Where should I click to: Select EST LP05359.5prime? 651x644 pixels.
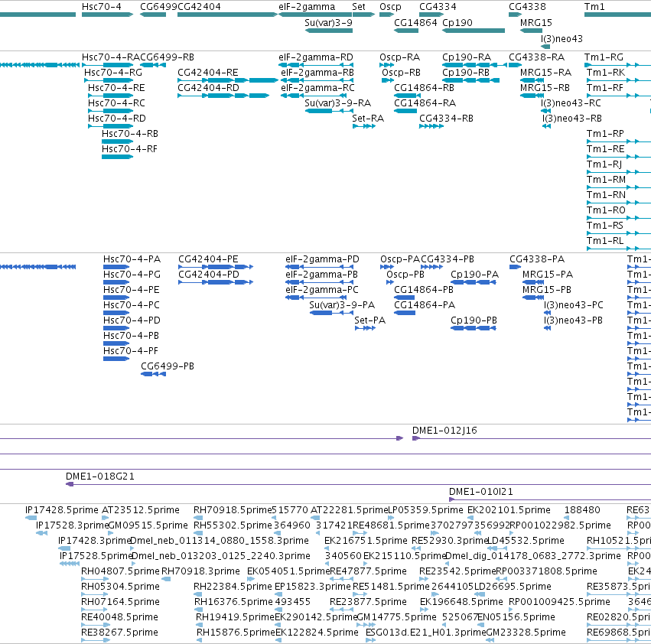point(425,510)
